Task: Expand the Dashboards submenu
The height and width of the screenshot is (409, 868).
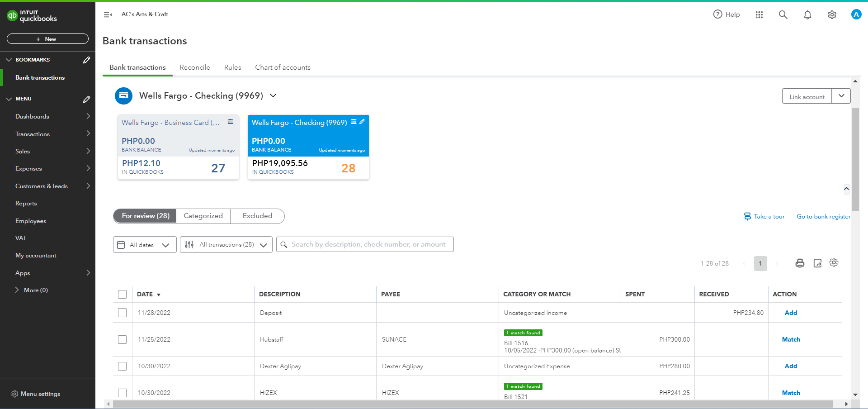Action: pos(88,116)
